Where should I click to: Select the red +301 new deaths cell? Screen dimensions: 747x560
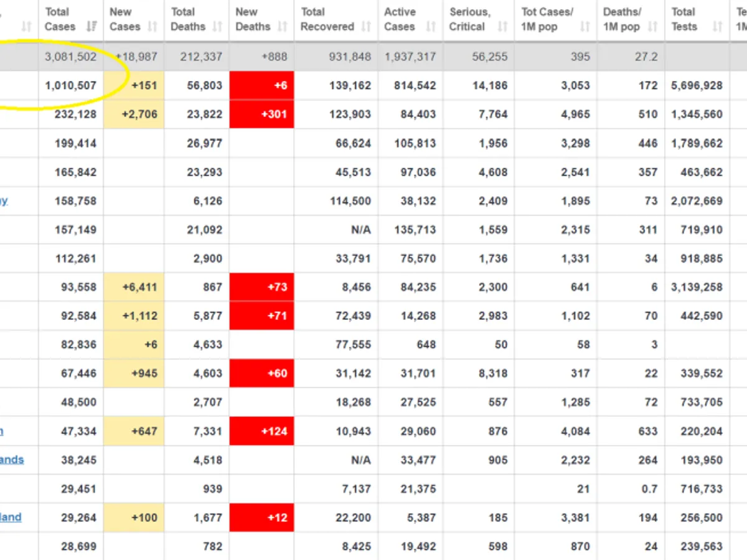[x=261, y=114]
